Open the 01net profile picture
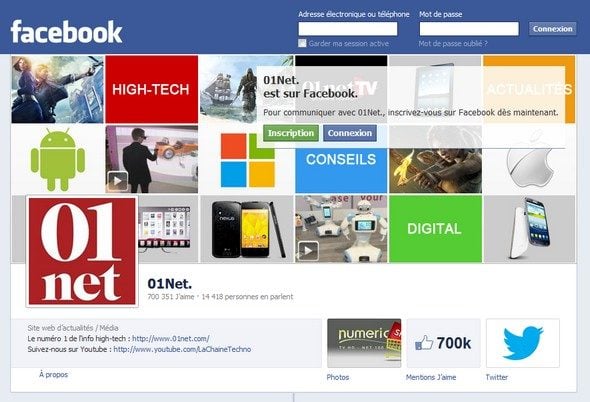 coord(82,251)
